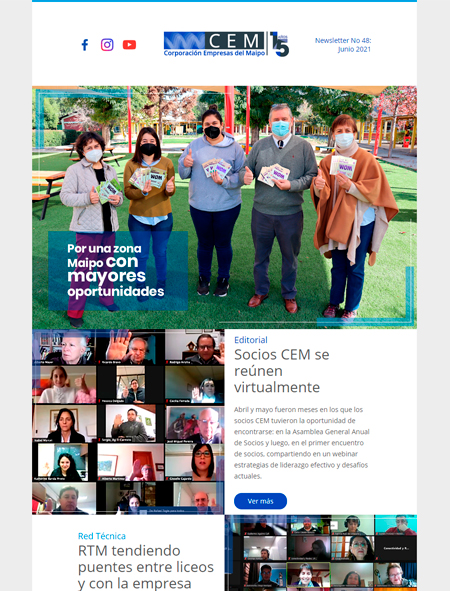Open the Socios CEM se reúnen virtualmente headline
This screenshot has width=450, height=591.
click(282, 371)
